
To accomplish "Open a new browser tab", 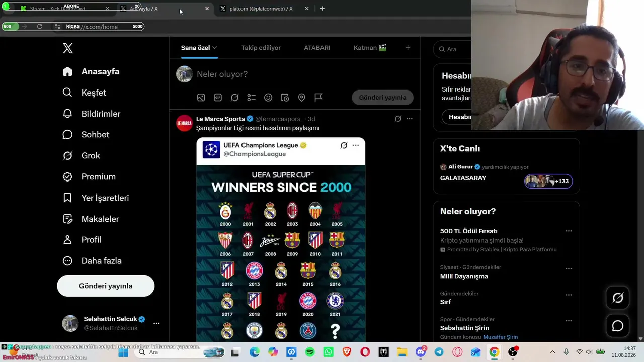I will [323, 9].
